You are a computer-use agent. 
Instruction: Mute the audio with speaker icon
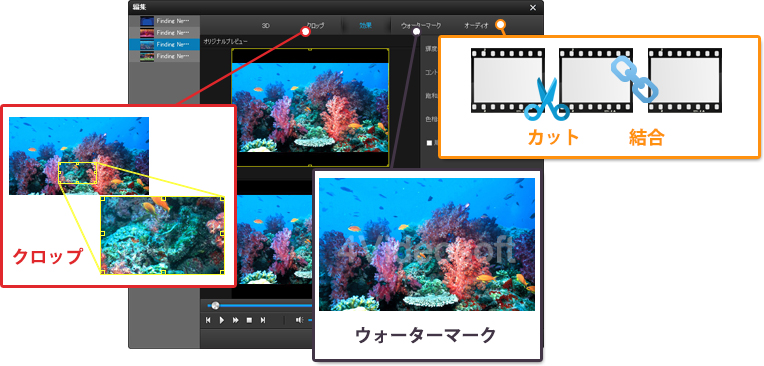pyautogui.click(x=299, y=320)
